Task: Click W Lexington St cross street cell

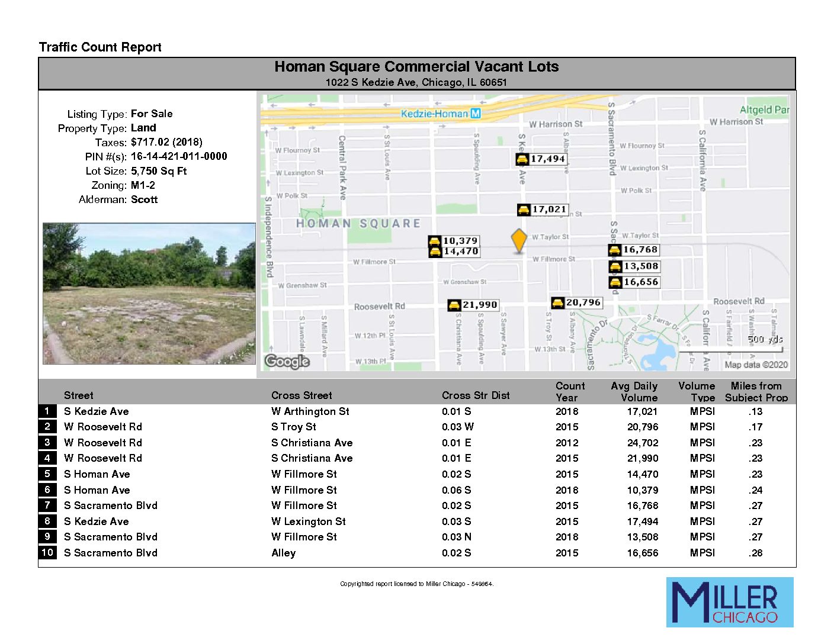Action: 309,521
